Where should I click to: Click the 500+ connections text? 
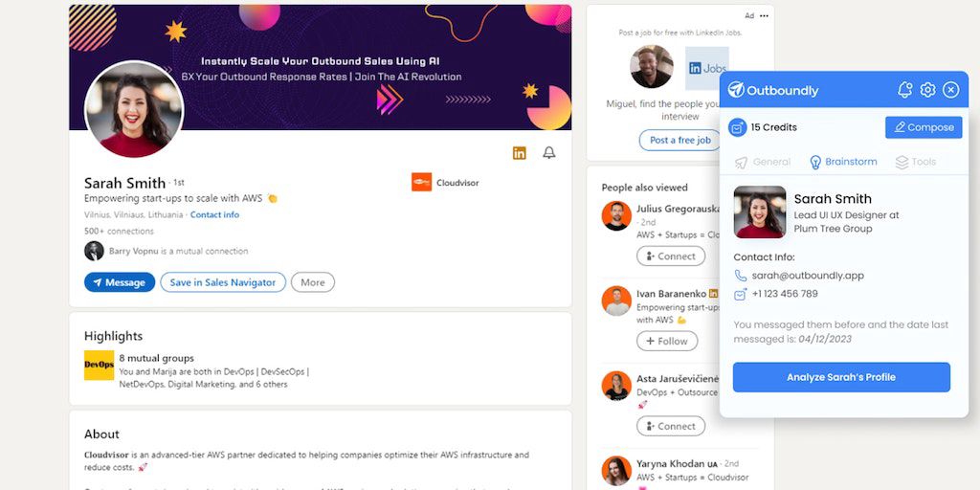[119, 232]
